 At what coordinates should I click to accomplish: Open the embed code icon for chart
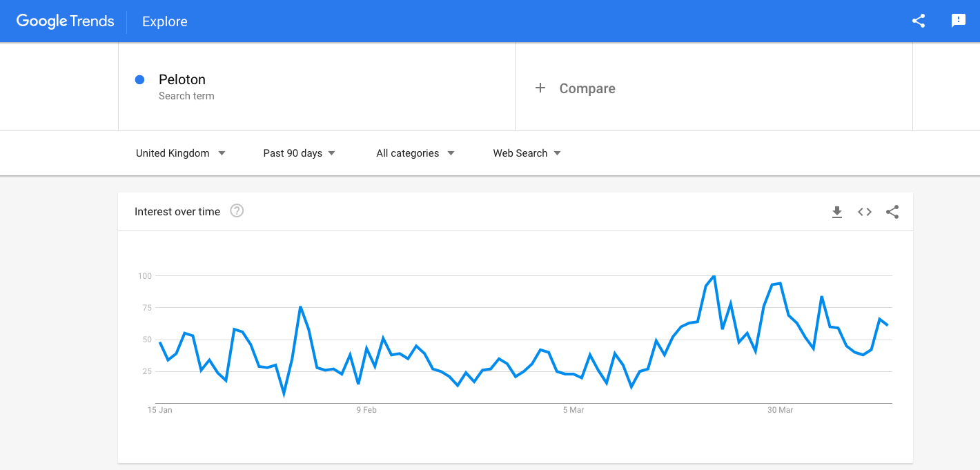pos(865,212)
